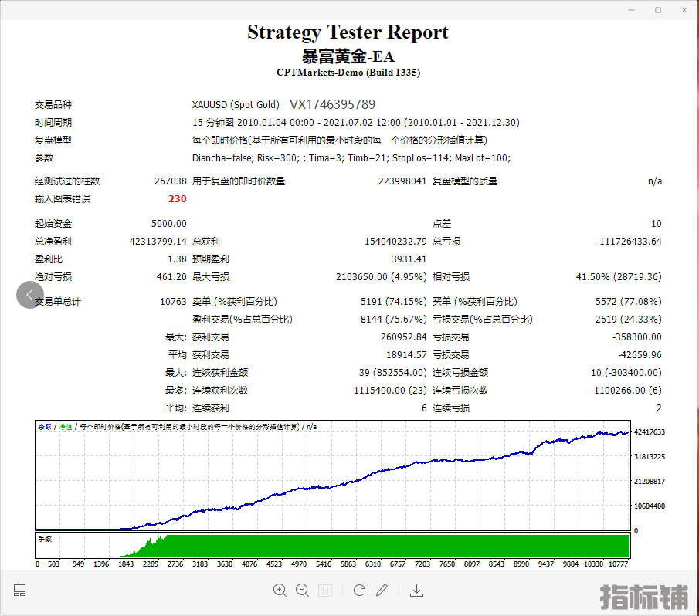
Task: Click maximal consecutive profit 1115400.00 (23)
Action: pos(391,391)
